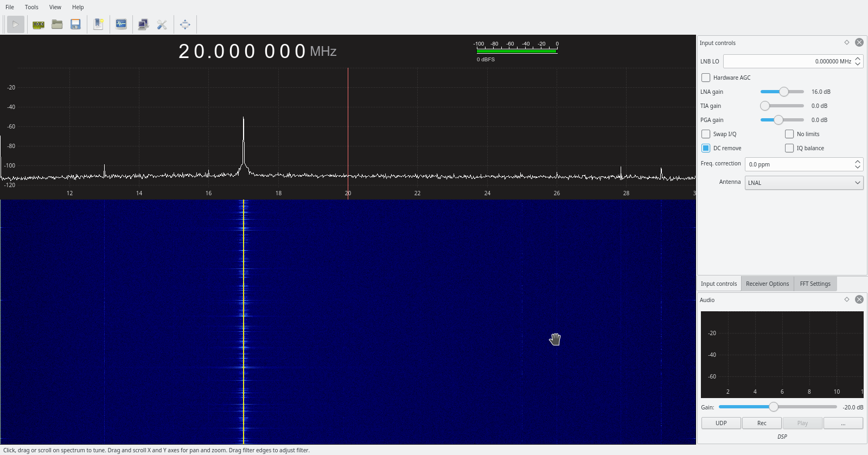Open the View menu
The image size is (868, 455).
pos(55,7)
